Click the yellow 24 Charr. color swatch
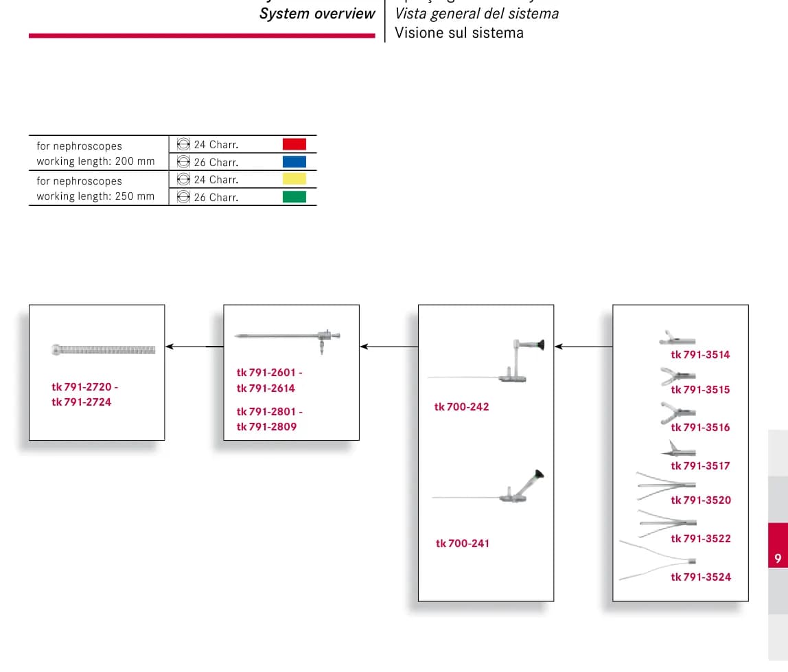 click(x=294, y=179)
